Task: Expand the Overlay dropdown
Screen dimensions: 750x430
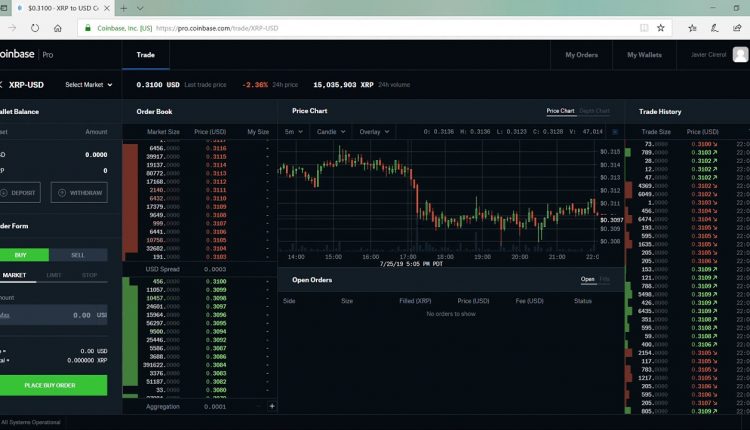Action: 374,132
